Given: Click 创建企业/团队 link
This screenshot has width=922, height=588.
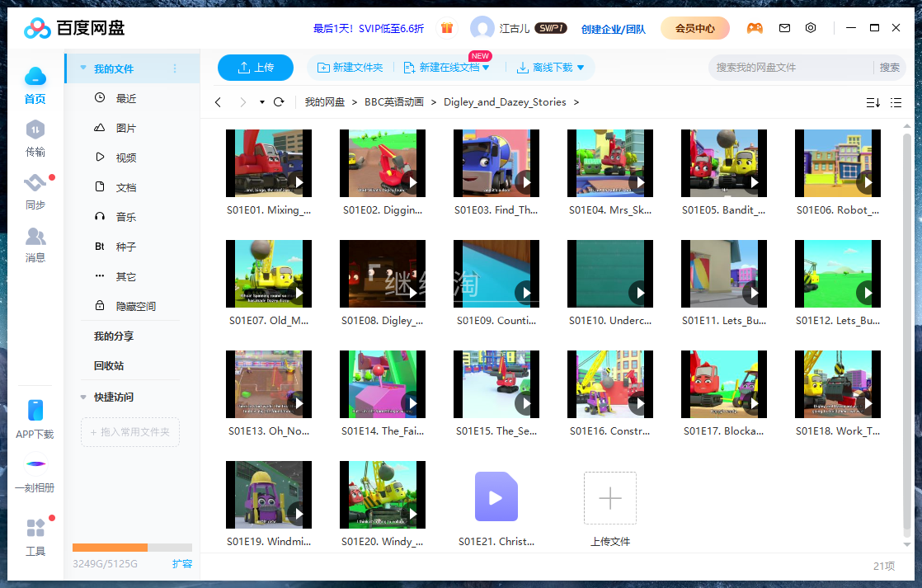Looking at the screenshot, I should (x=614, y=29).
